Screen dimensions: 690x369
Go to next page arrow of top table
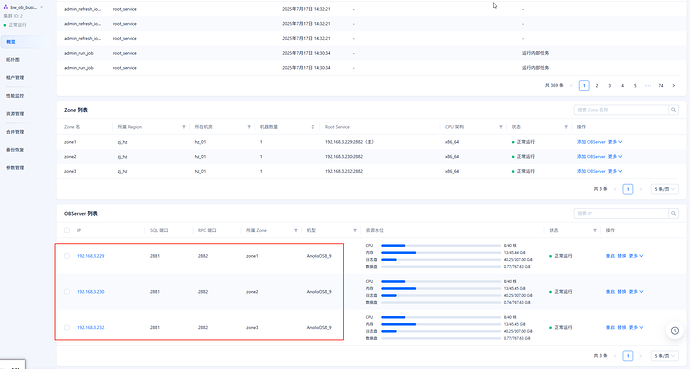(x=673, y=86)
